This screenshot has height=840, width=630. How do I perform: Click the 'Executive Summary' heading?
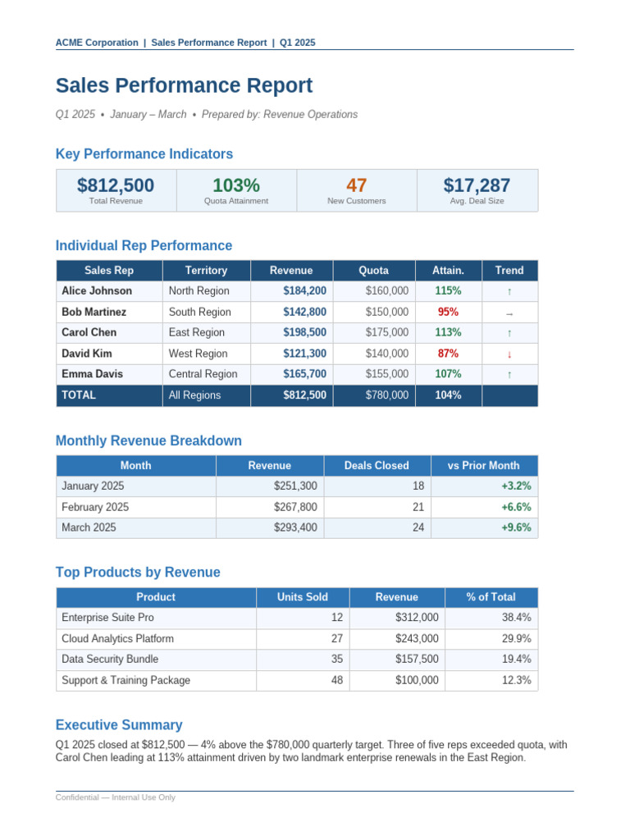119,725
